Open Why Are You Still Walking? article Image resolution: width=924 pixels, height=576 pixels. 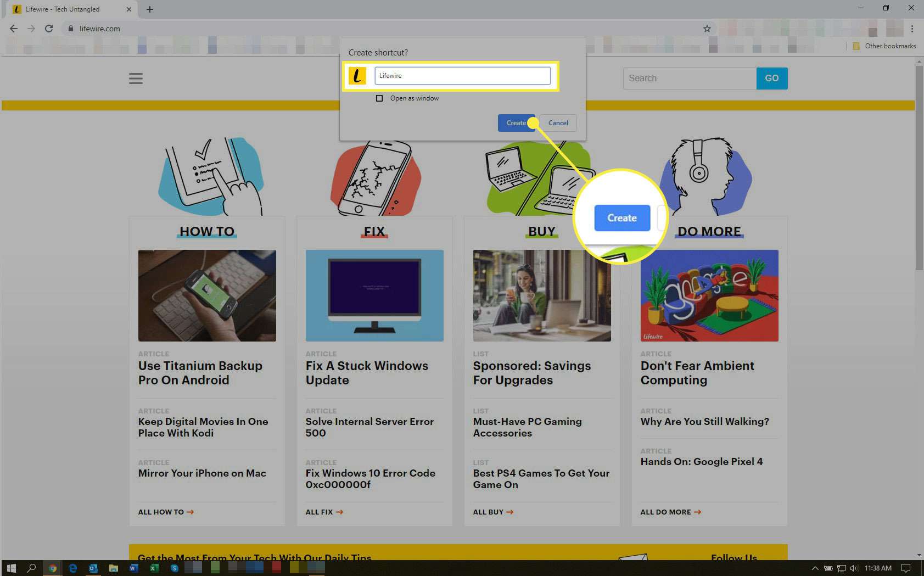pyautogui.click(x=705, y=422)
